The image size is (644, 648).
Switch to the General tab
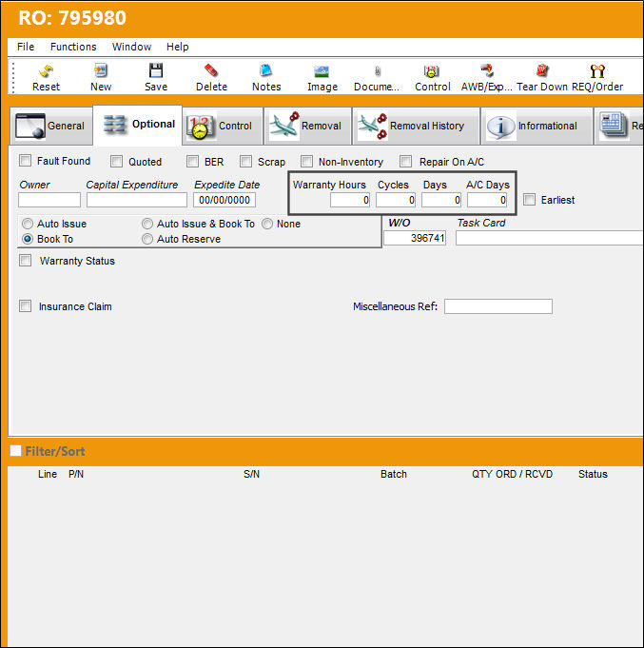50,126
